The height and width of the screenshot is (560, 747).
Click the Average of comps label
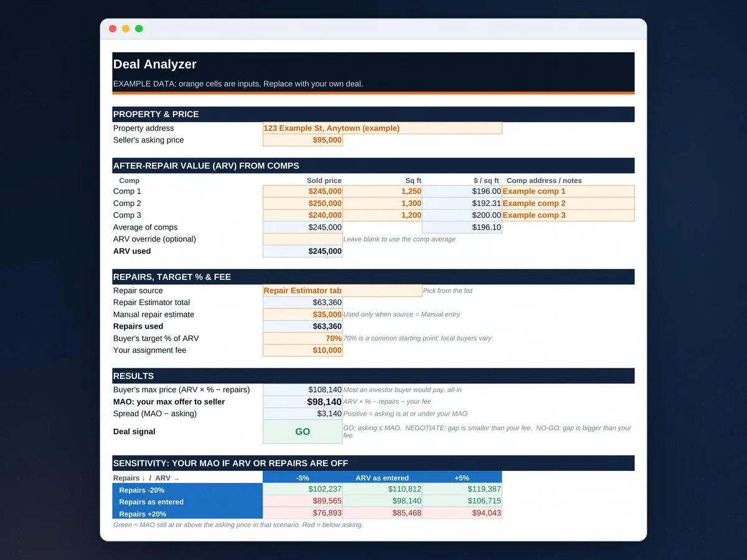(x=145, y=227)
